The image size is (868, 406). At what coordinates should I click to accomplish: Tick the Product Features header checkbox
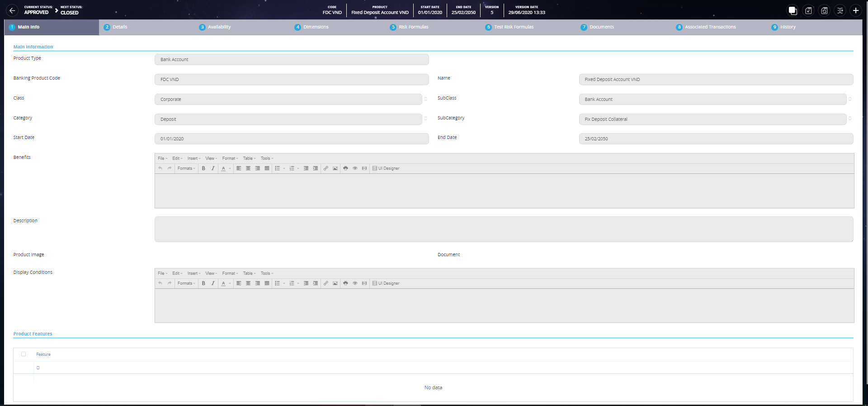coord(24,354)
